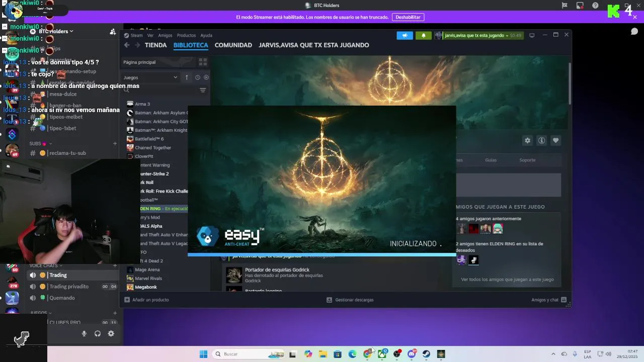Viewport: 644px width, 362px height.
Task: Go forward with Steam right arrow
Action: [x=137, y=45]
